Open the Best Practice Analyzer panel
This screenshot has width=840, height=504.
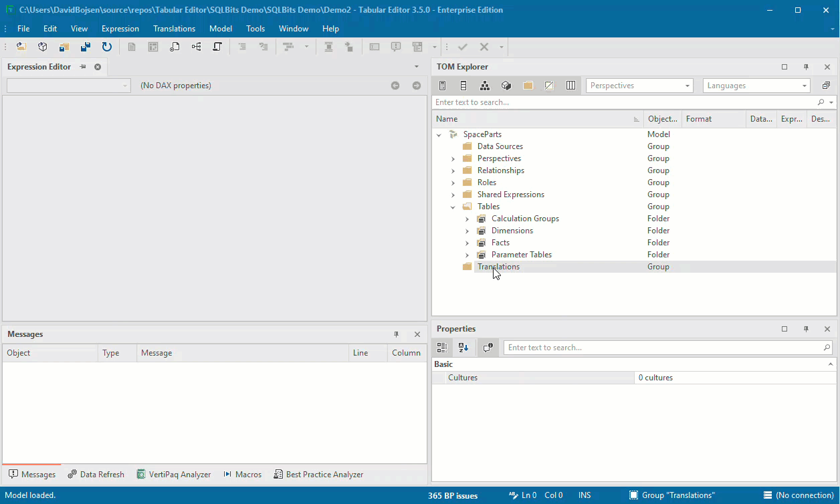(x=319, y=474)
